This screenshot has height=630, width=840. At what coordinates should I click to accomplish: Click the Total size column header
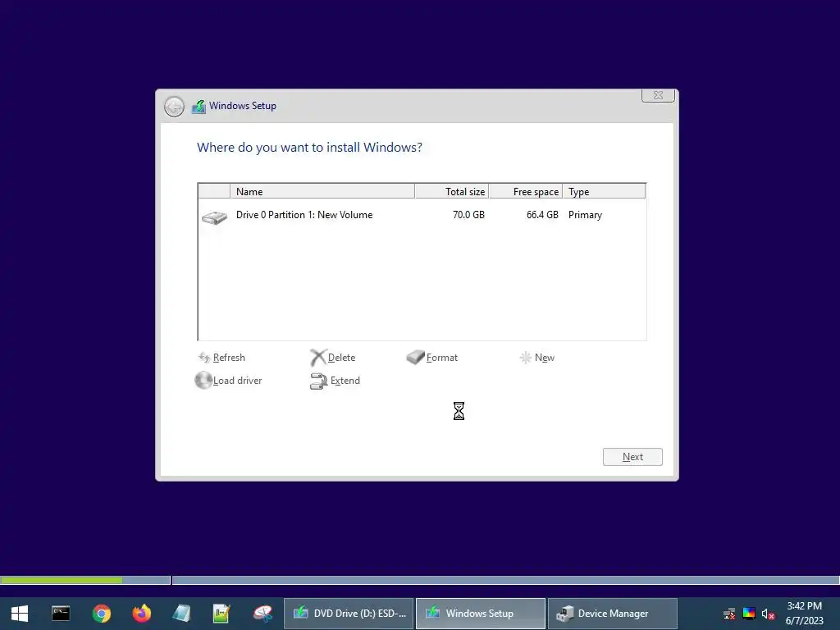pos(452,191)
